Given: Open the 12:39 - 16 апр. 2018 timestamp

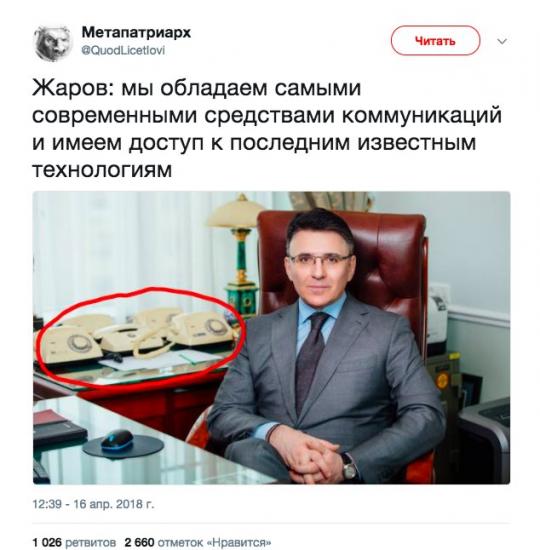Looking at the screenshot, I should (93, 504).
